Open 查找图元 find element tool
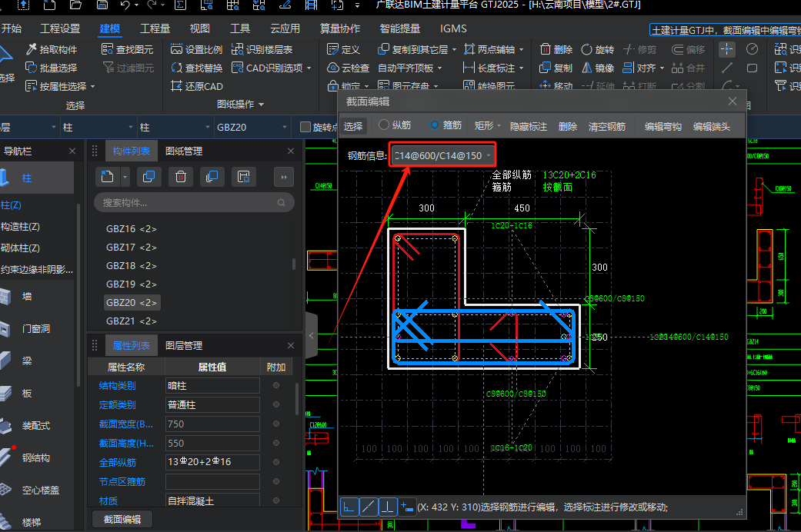The image size is (801, 532). (127, 49)
